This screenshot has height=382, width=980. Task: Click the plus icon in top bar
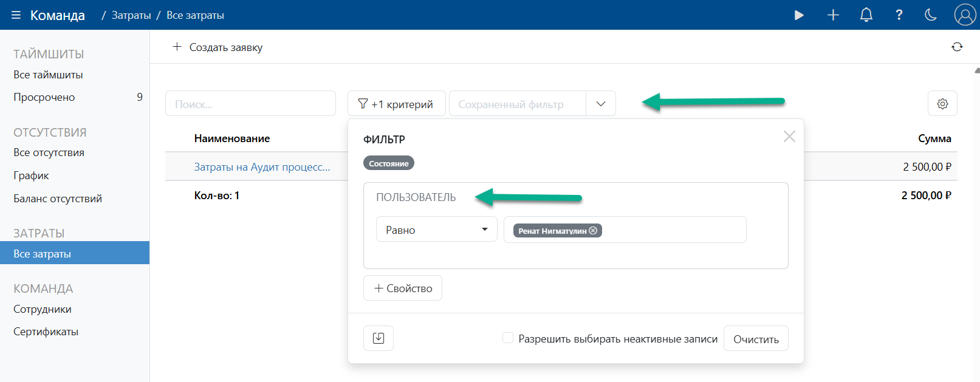833,15
